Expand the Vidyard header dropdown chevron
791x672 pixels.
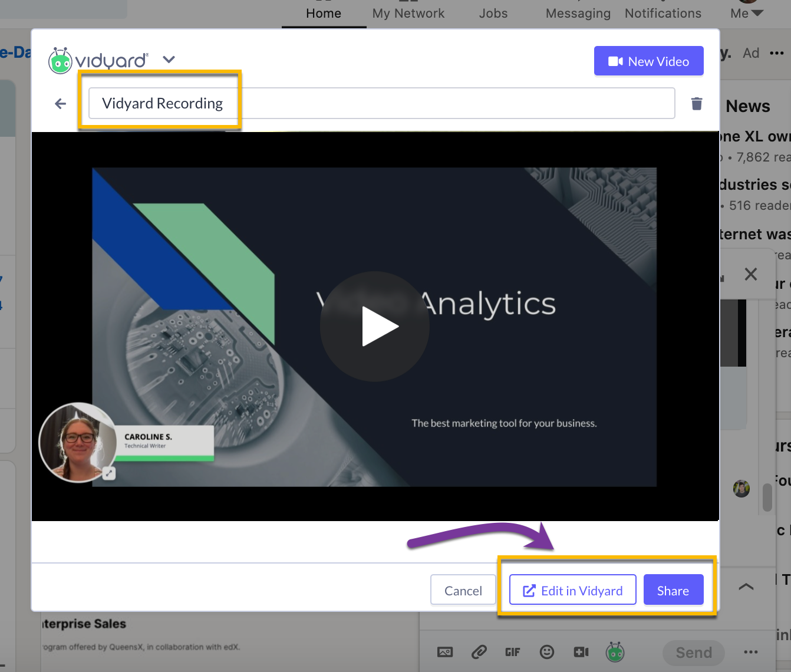(169, 60)
